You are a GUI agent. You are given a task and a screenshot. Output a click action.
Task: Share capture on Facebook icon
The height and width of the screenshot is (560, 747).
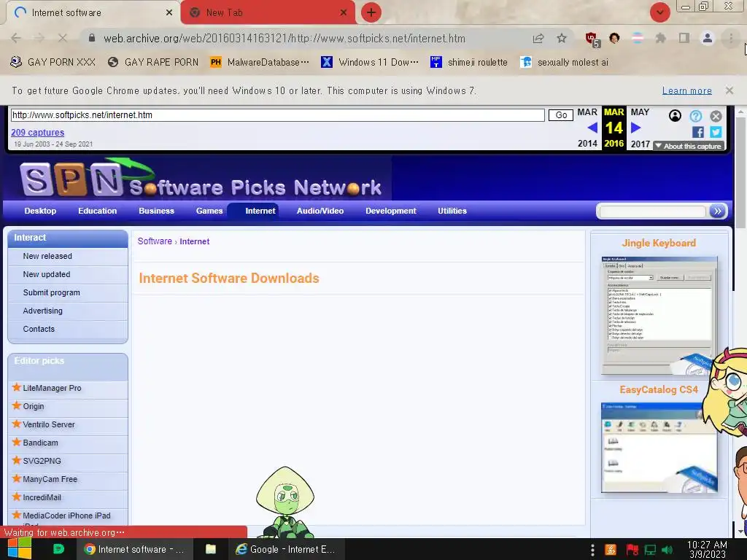point(698,132)
